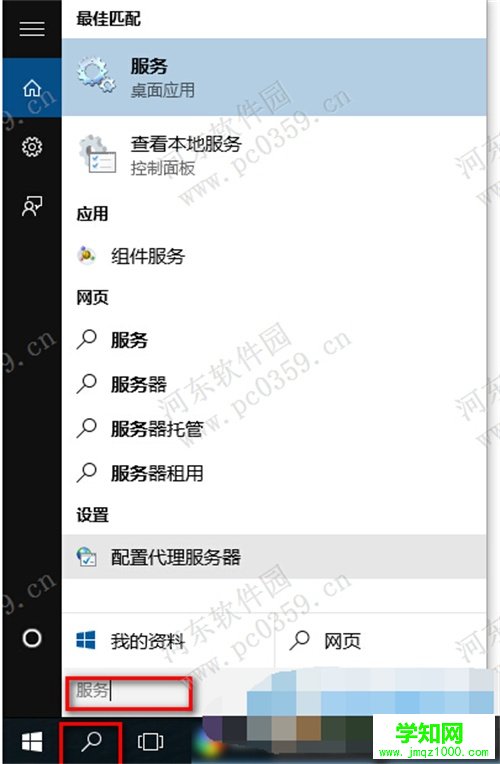The width and height of the screenshot is (500, 764).
Task: Open 配置代理服务器 settings result
Action: (x=274, y=556)
